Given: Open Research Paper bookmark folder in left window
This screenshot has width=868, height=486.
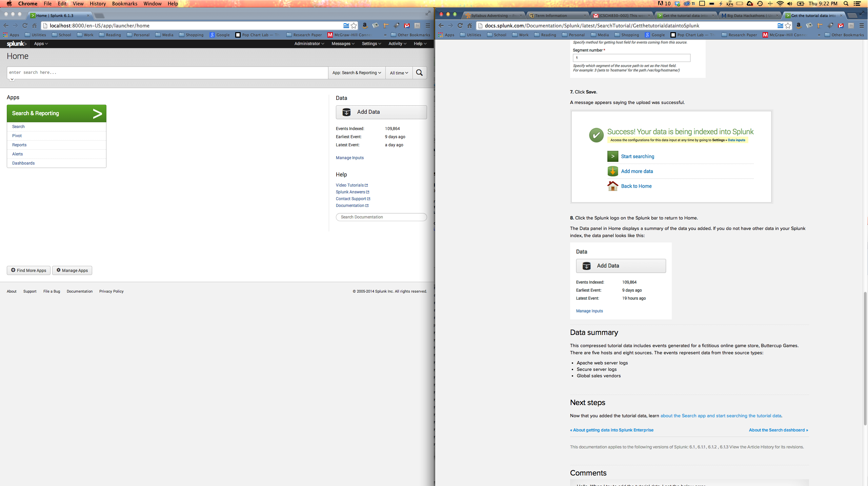Looking at the screenshot, I should point(304,35).
